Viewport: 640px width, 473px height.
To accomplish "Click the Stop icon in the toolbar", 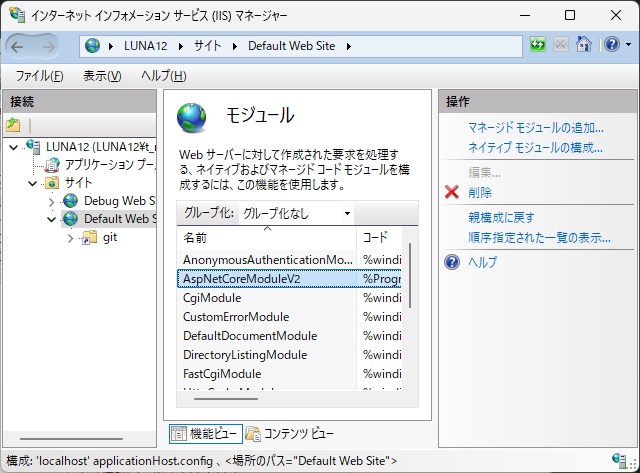I will (561, 44).
